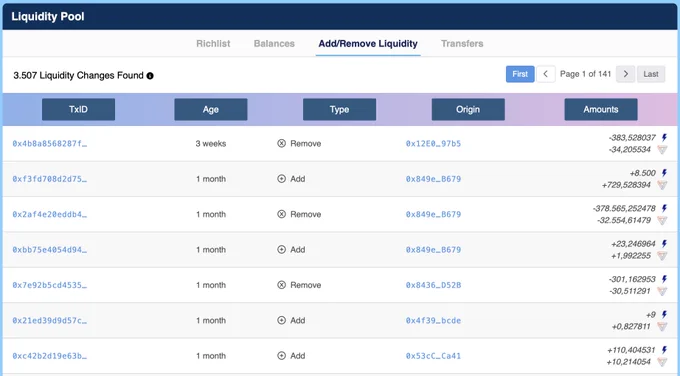Click the Remove icon in the 0x7e92b5cd4535 row
The image size is (680, 376).
click(x=281, y=285)
